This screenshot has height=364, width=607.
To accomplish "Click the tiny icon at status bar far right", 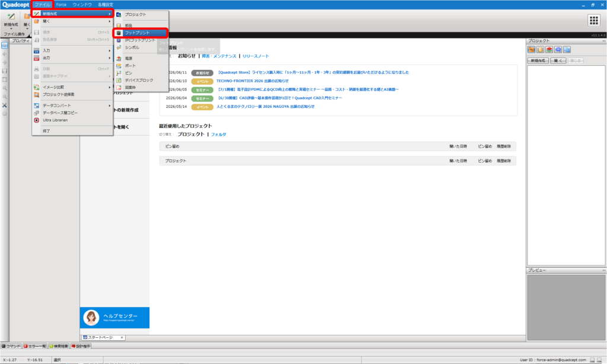I will pyautogui.click(x=599, y=360).
